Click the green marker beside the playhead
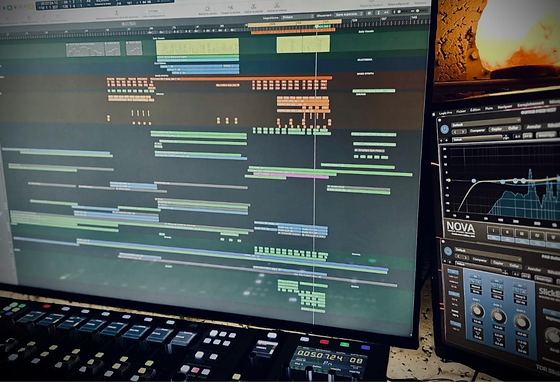The height and width of the screenshot is (382, 560). 324,26
